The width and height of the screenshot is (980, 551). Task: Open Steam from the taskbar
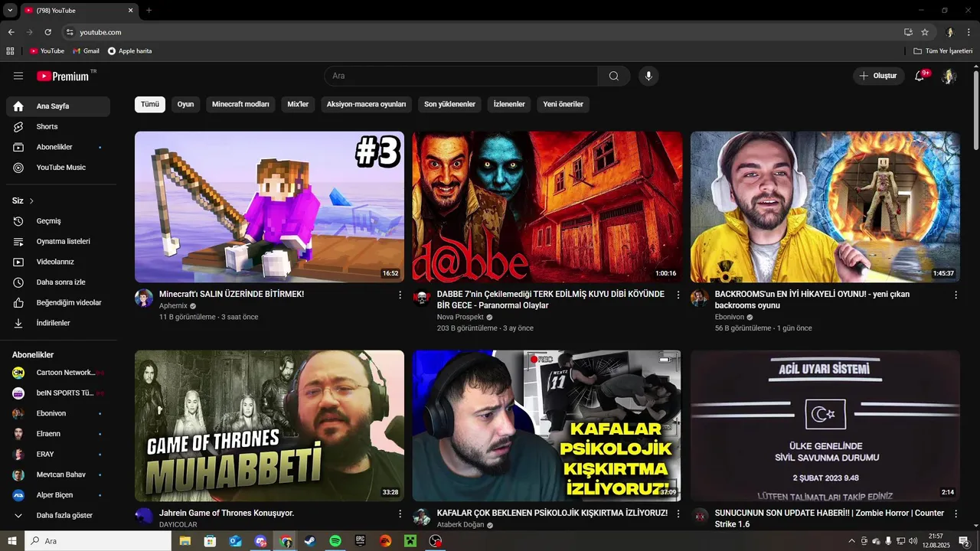310,541
